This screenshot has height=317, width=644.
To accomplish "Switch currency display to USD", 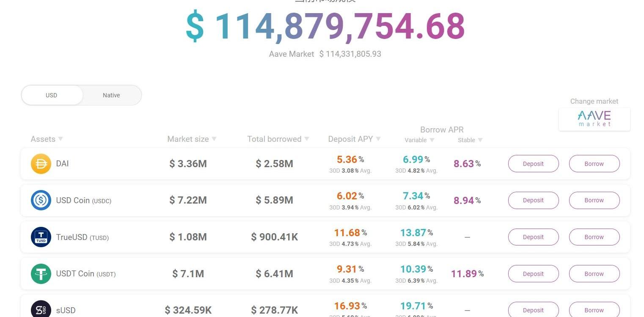I will (x=52, y=95).
